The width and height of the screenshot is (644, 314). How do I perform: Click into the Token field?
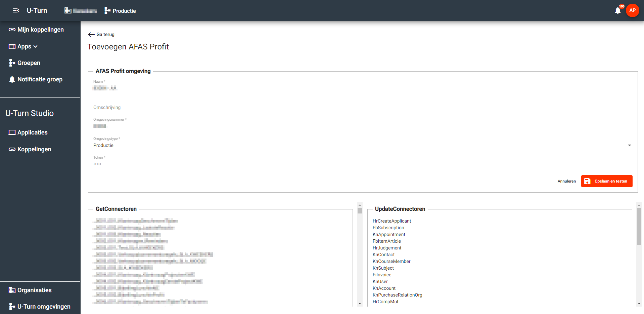coord(363,164)
